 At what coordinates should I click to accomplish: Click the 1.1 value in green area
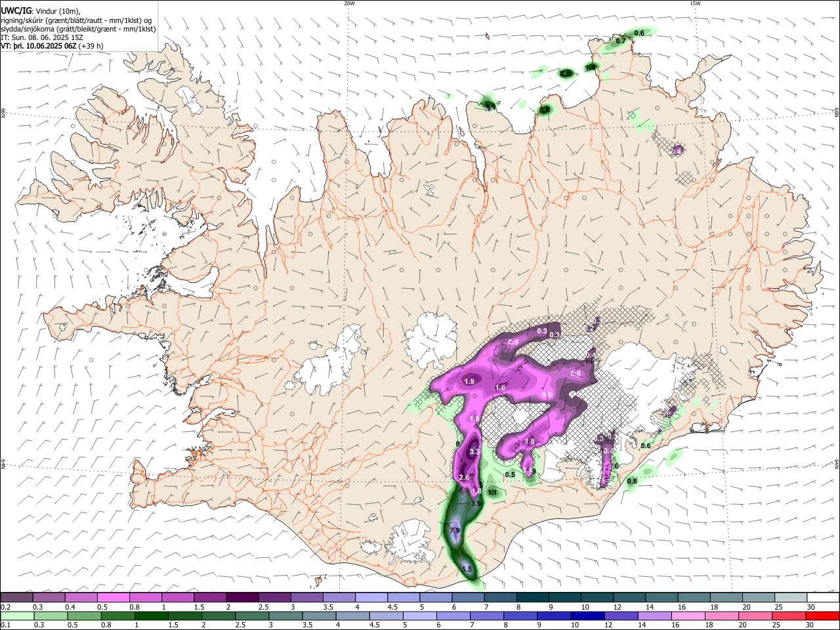click(x=492, y=492)
